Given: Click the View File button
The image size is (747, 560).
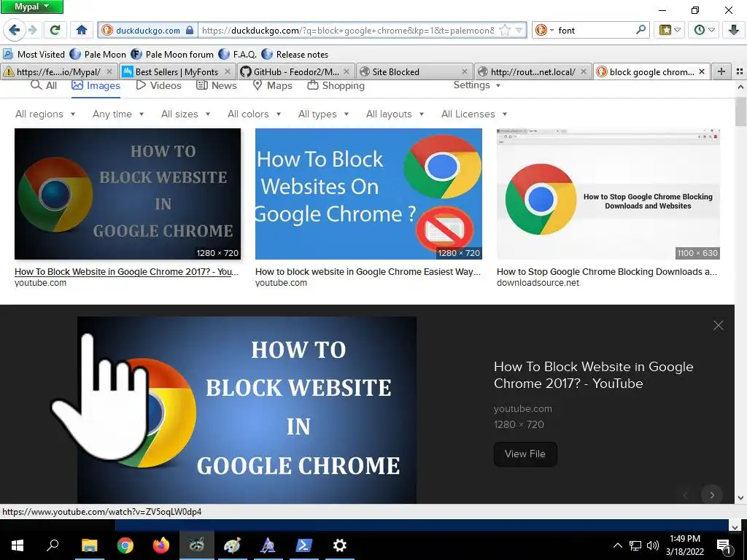Looking at the screenshot, I should (x=525, y=454).
